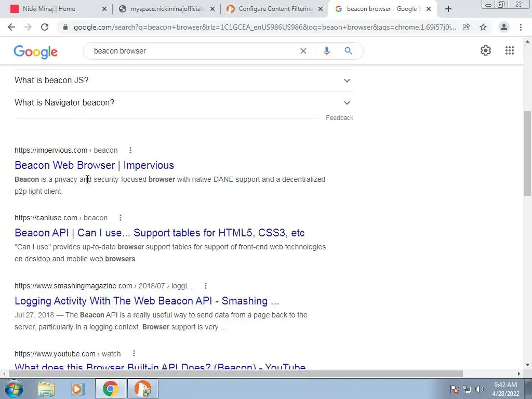This screenshot has width=532, height=399.
Task: Click the https://caniuse.com › beacon breadcrumb
Action: click(61, 218)
